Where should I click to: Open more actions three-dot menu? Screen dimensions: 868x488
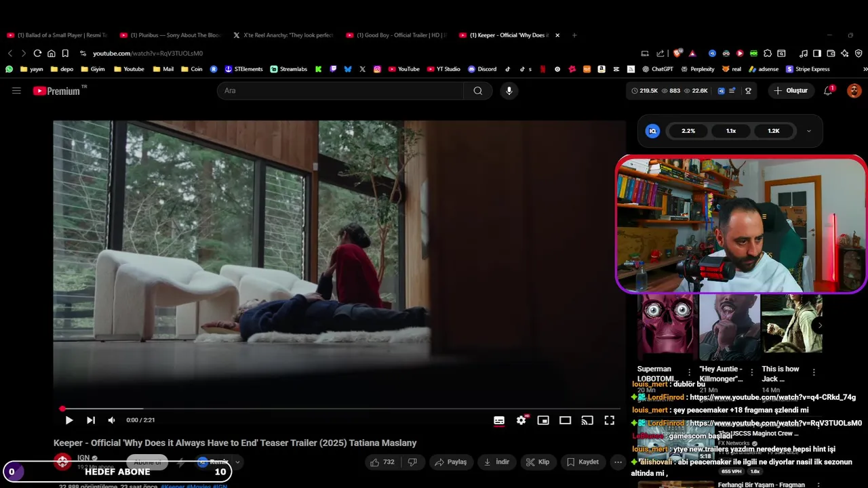click(x=618, y=462)
